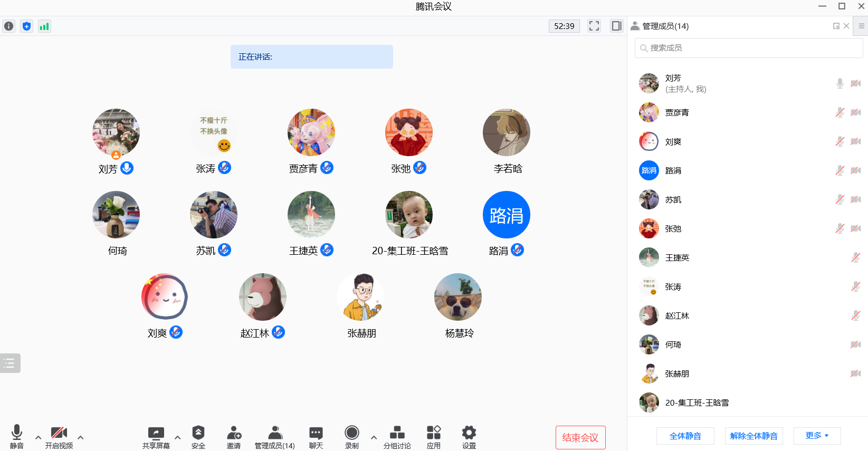Unmute 刘爽 in member list
The image size is (868, 451).
click(x=840, y=141)
